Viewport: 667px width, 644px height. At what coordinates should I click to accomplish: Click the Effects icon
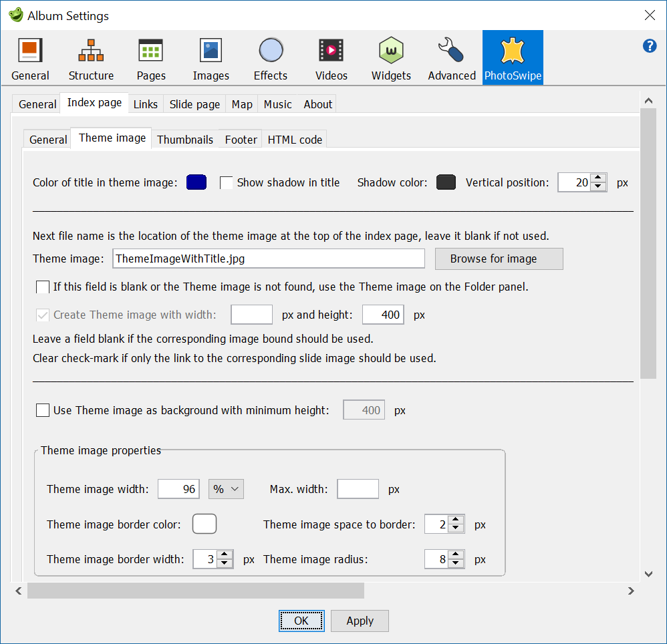click(270, 57)
